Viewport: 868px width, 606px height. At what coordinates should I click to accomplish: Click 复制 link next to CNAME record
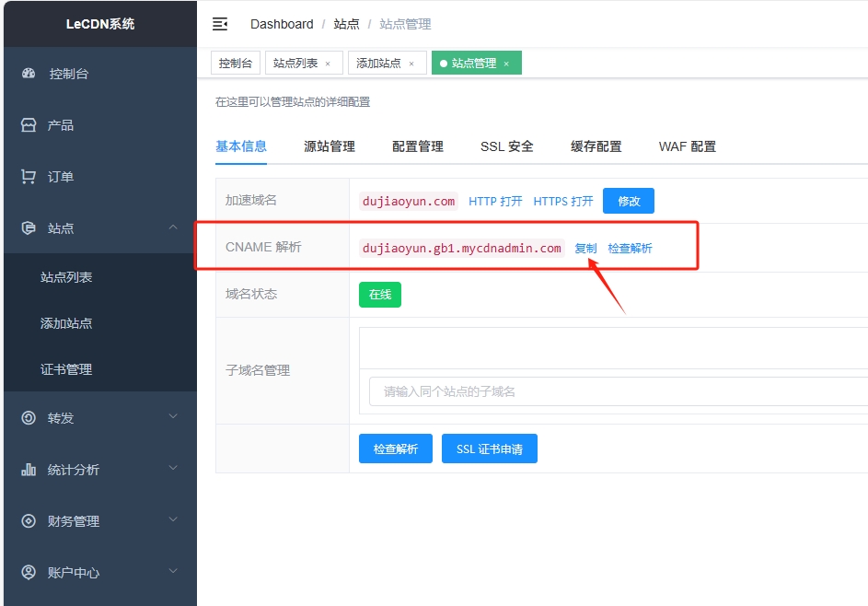click(x=585, y=249)
